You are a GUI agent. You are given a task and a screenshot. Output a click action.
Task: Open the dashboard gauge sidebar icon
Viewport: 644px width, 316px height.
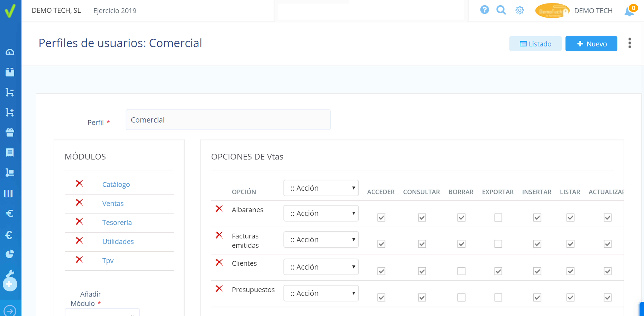pyautogui.click(x=10, y=52)
